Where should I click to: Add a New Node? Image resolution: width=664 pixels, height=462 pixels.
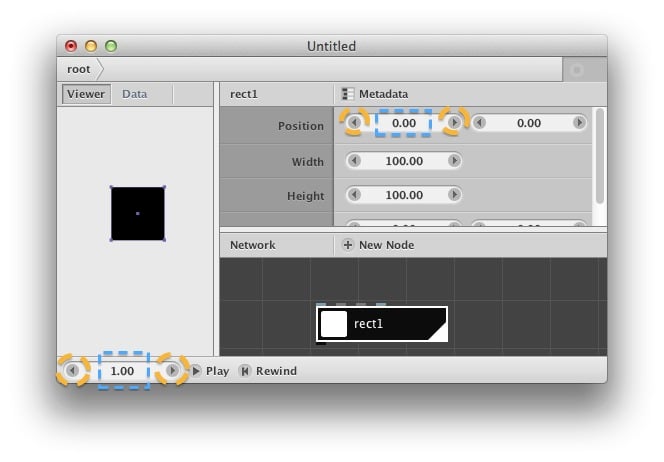(x=378, y=245)
